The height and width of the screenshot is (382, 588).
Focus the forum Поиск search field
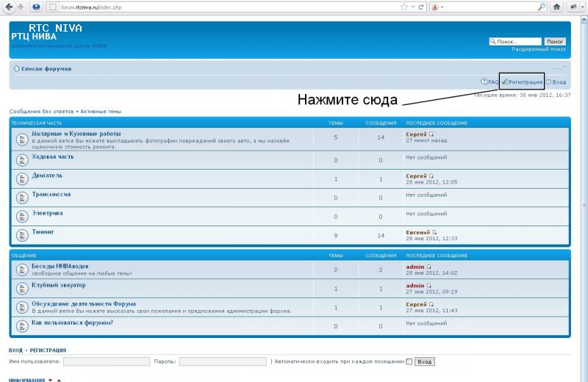pos(516,42)
